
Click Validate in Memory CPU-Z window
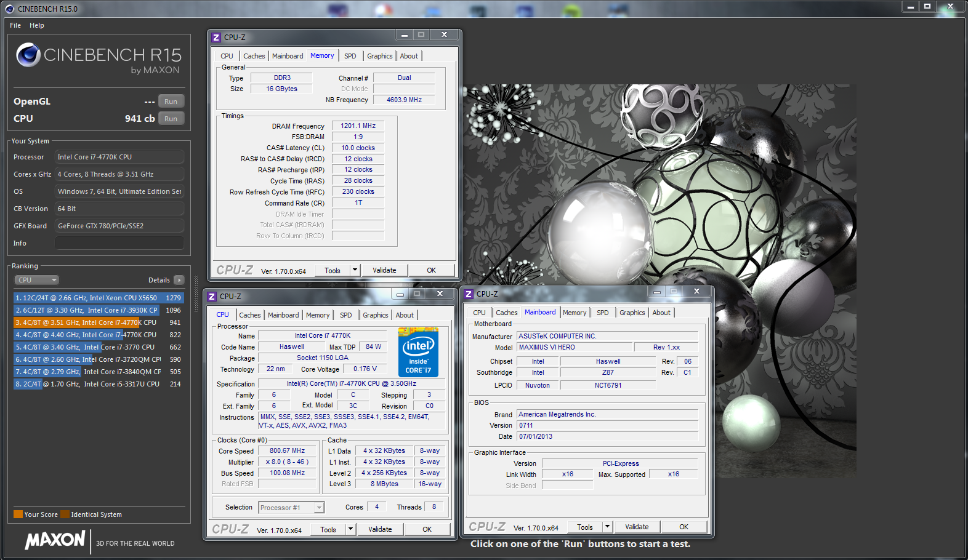(384, 270)
